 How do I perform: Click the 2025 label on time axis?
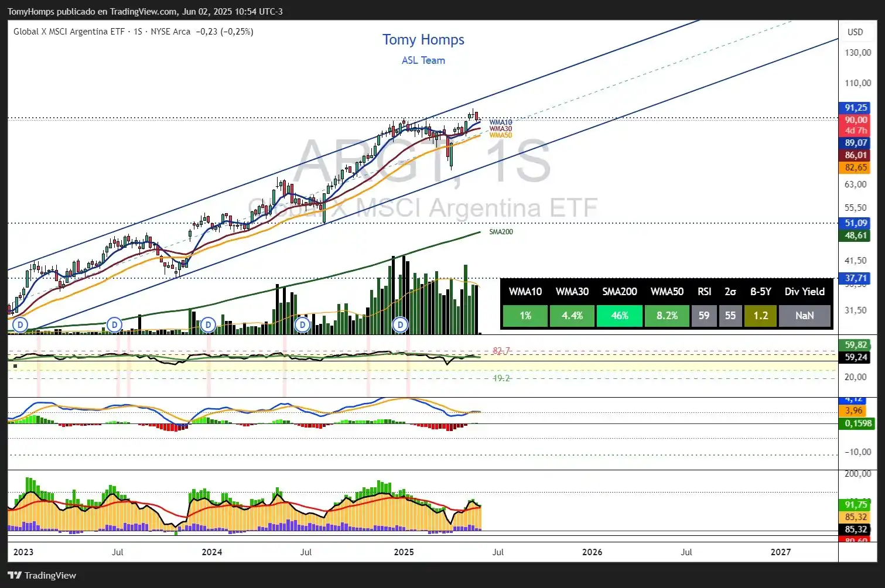404,552
